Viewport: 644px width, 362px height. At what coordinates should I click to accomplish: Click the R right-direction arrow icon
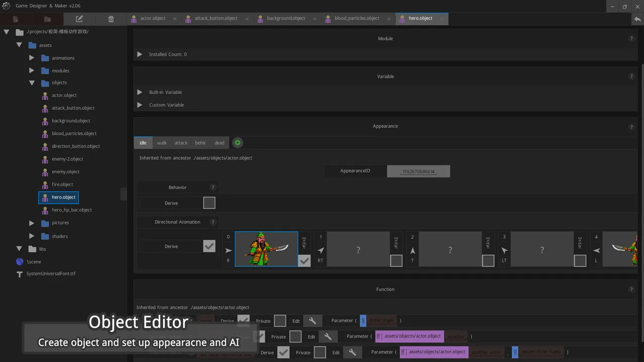tap(228, 250)
